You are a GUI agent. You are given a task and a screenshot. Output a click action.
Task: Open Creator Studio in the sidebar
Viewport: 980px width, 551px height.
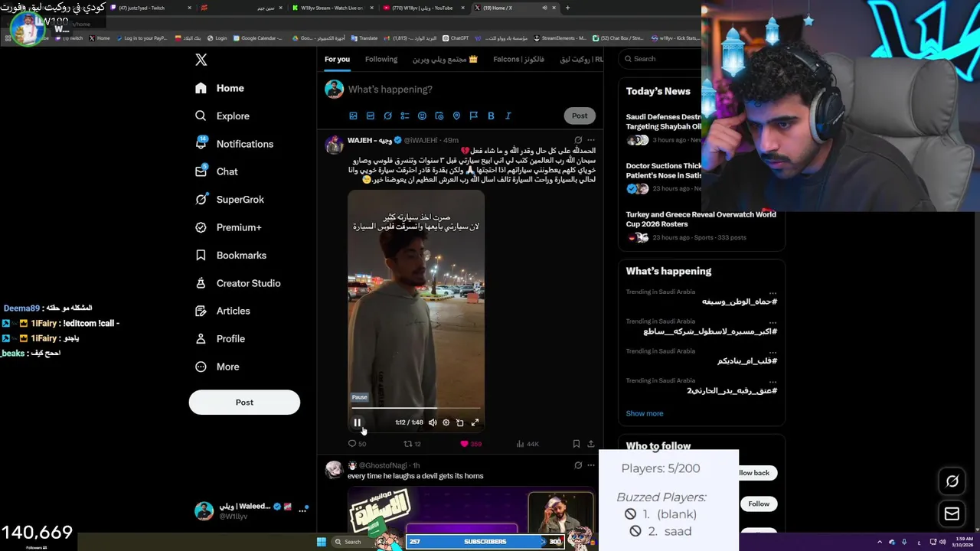click(237, 283)
